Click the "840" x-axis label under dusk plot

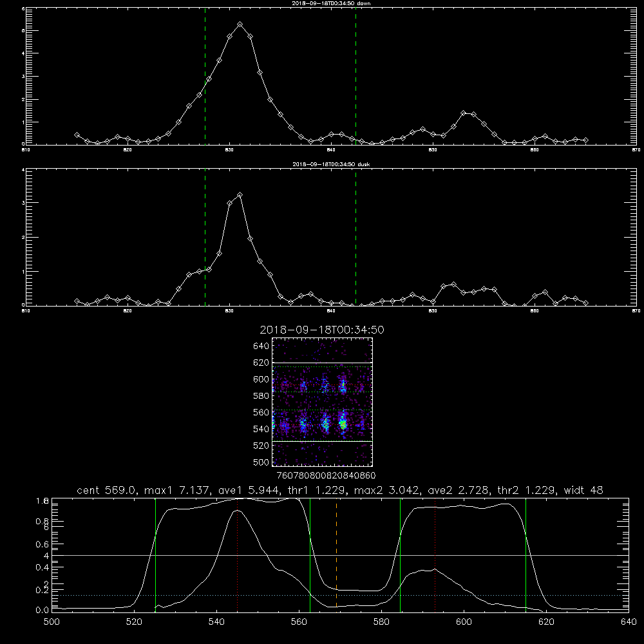[331, 311]
